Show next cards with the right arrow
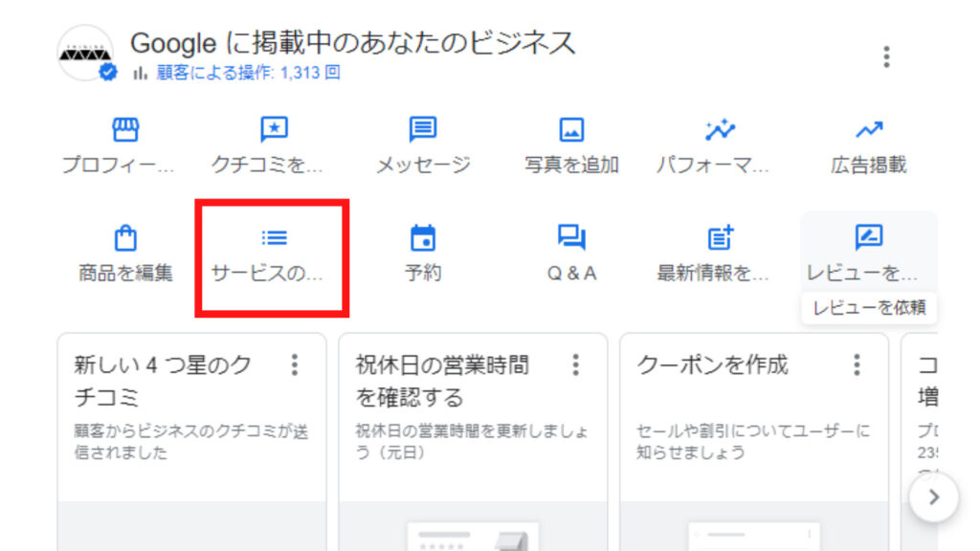Image resolution: width=980 pixels, height=551 pixels. coord(934,497)
